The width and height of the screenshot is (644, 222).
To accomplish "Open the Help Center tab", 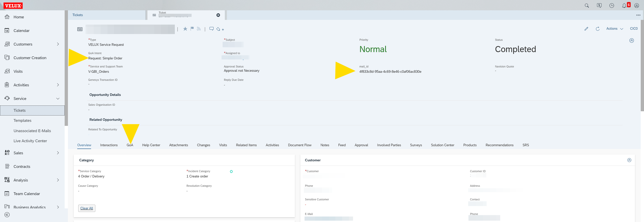I will click(x=151, y=145).
